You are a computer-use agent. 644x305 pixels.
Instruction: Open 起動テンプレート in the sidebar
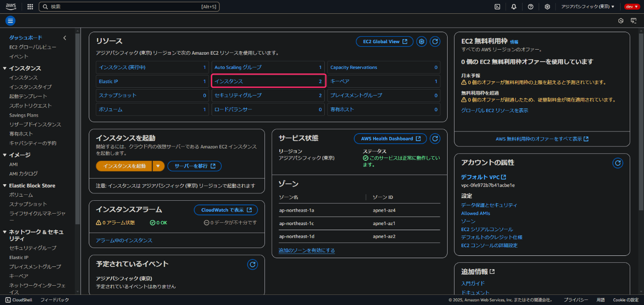(x=28, y=96)
